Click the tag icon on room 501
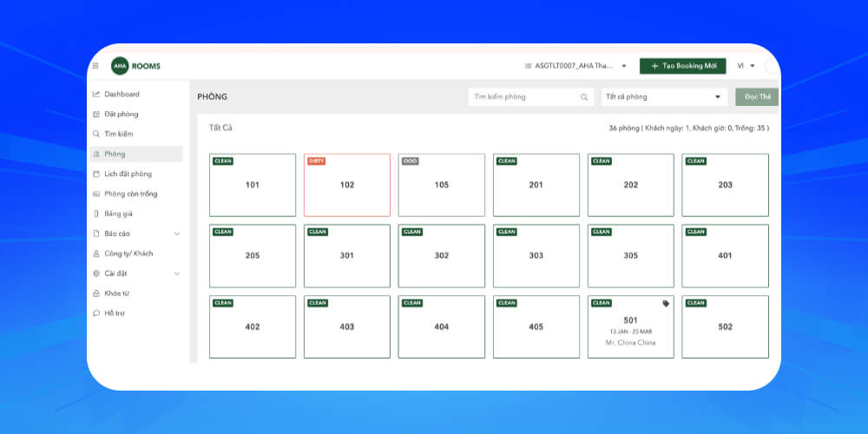 click(x=666, y=304)
